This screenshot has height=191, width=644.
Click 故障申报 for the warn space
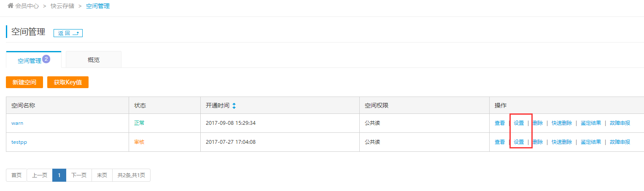point(620,123)
